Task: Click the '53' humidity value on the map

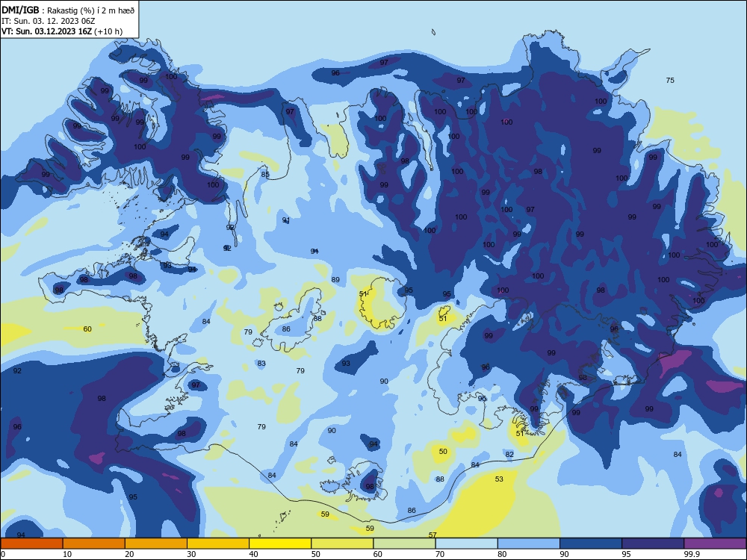Action: click(499, 479)
